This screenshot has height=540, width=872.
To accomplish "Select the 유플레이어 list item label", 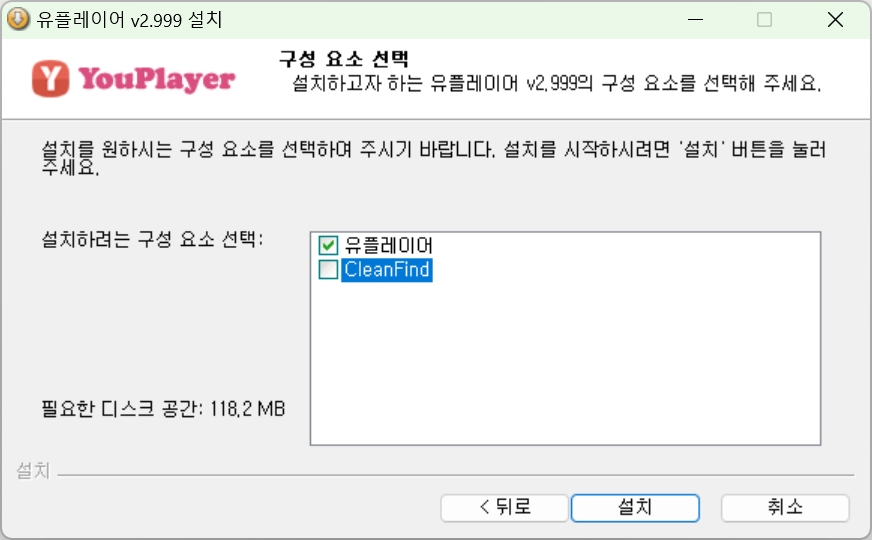I will pyautogui.click(x=388, y=245).
